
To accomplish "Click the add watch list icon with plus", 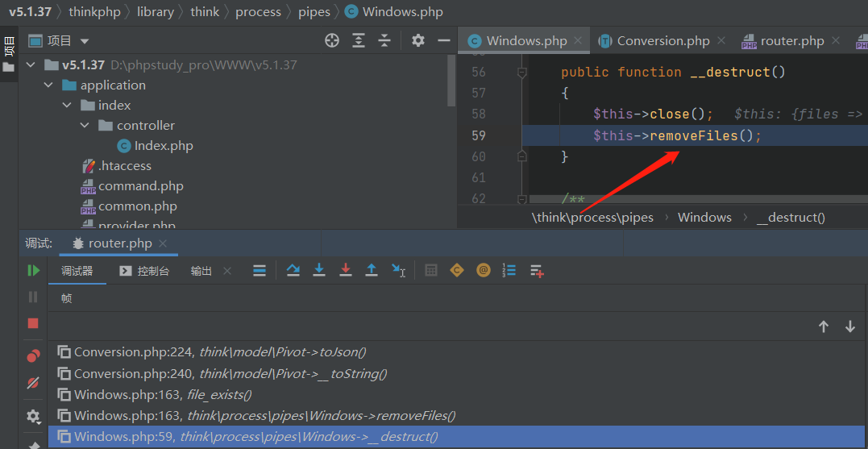I will click(x=537, y=271).
